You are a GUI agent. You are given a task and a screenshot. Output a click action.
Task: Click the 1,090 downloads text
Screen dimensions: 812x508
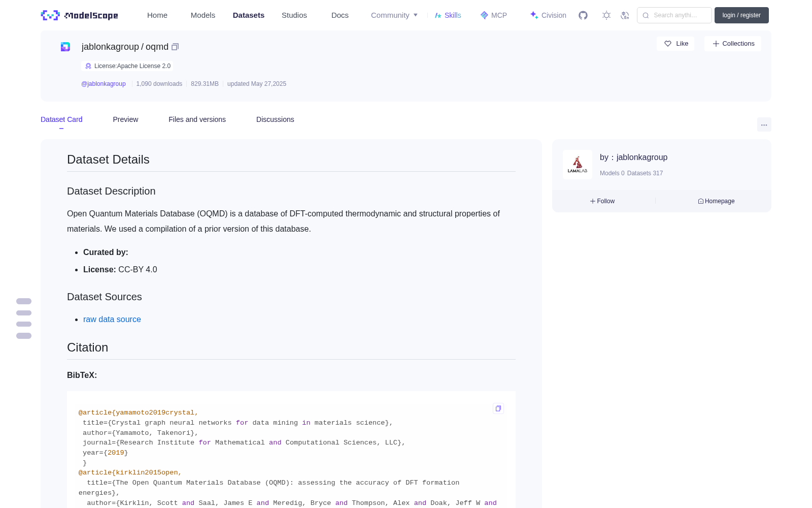159,84
